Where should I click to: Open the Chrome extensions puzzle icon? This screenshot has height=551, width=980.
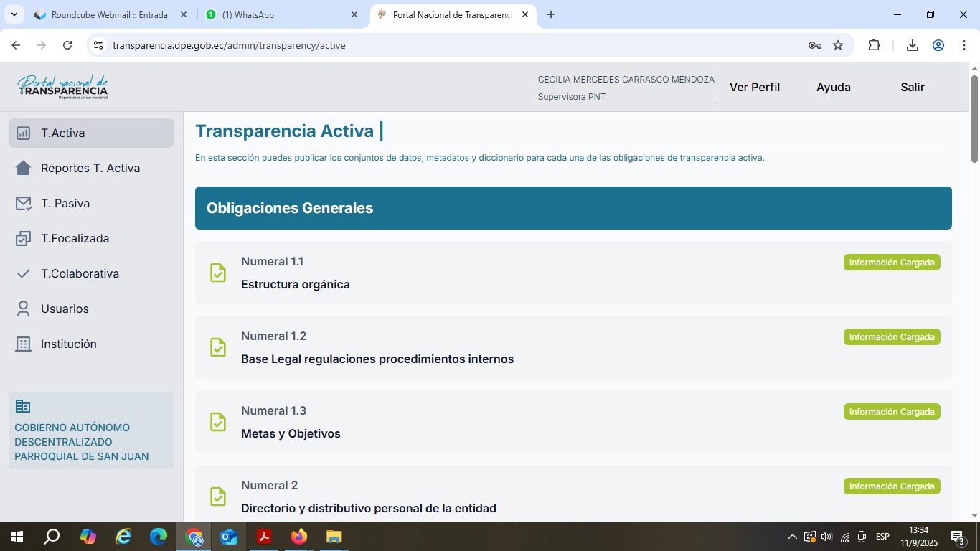coord(874,45)
